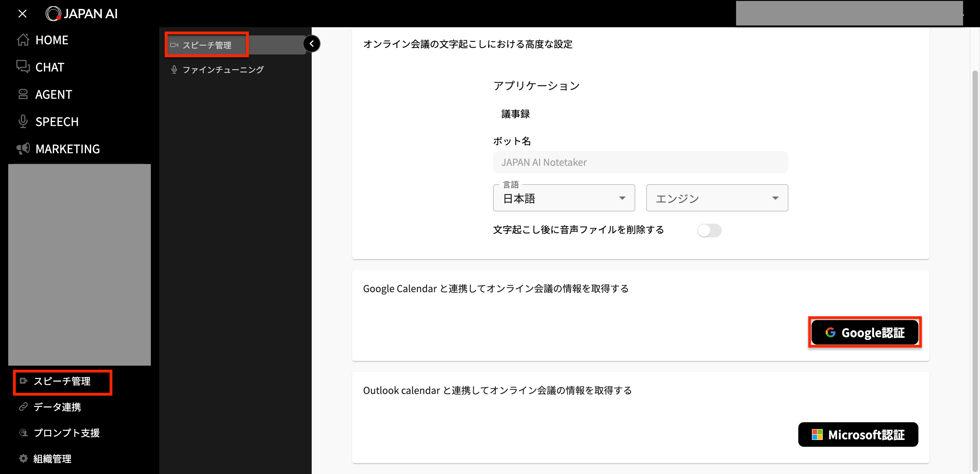
Task: Select the CHAT icon in sidebar
Action: (x=23, y=67)
